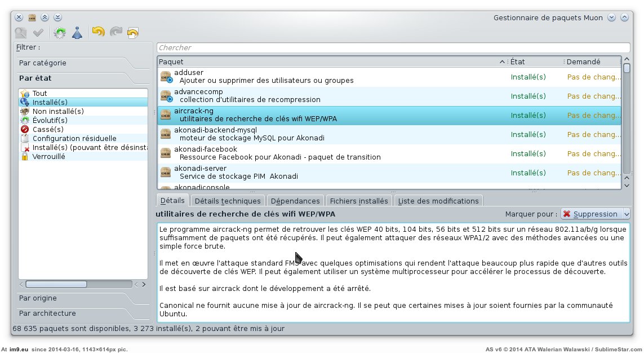644x353 pixels.
Task: Expand the Par origine filter section
Action: 38,298
